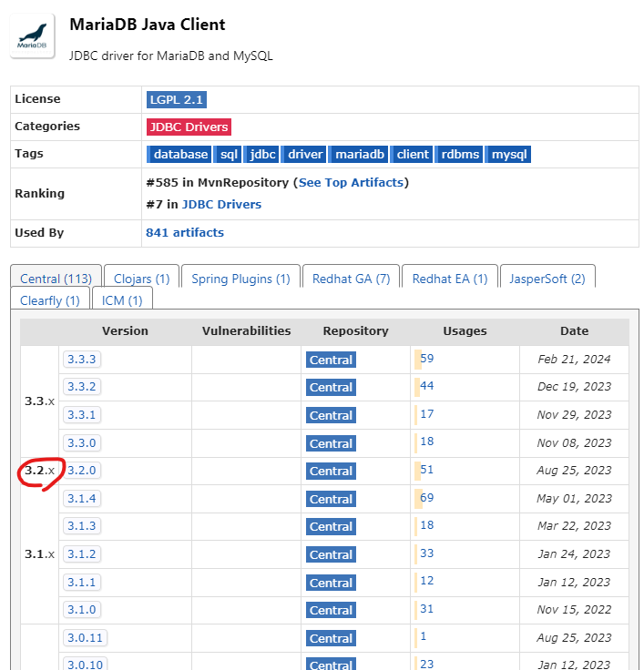This screenshot has height=670, width=644.
Task: Open version 3.1.1
Action: pyautogui.click(x=82, y=582)
